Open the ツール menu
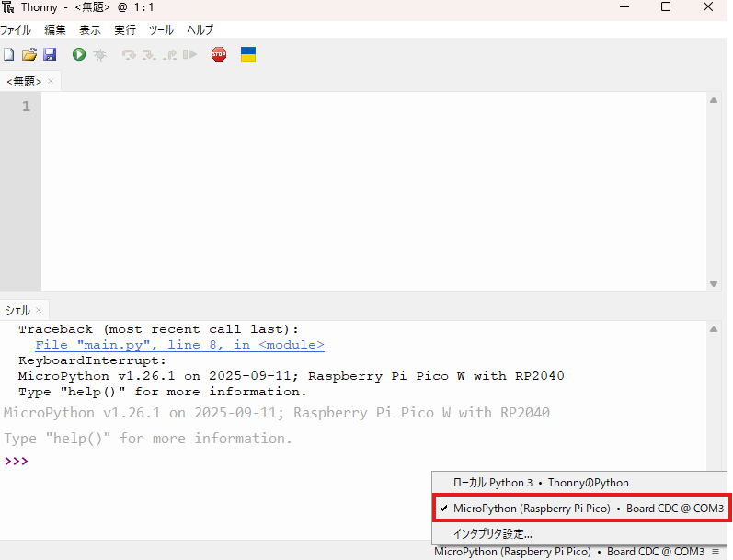The image size is (733, 560). [161, 30]
